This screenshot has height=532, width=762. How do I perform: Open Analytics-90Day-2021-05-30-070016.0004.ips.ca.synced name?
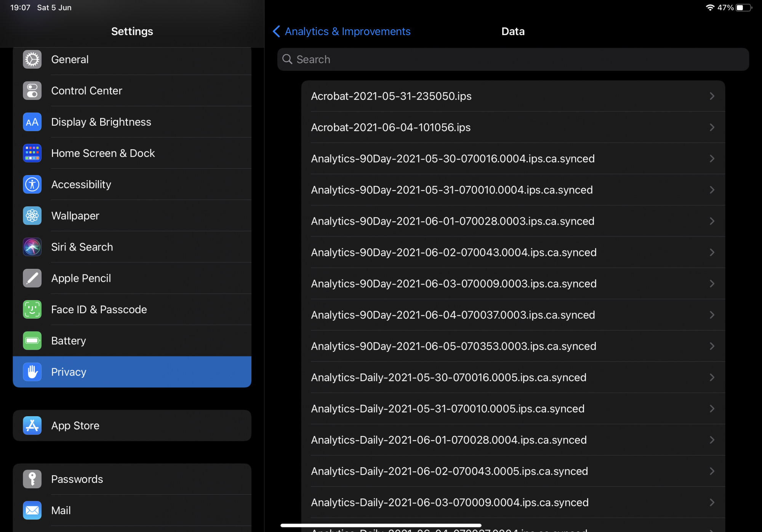point(453,158)
